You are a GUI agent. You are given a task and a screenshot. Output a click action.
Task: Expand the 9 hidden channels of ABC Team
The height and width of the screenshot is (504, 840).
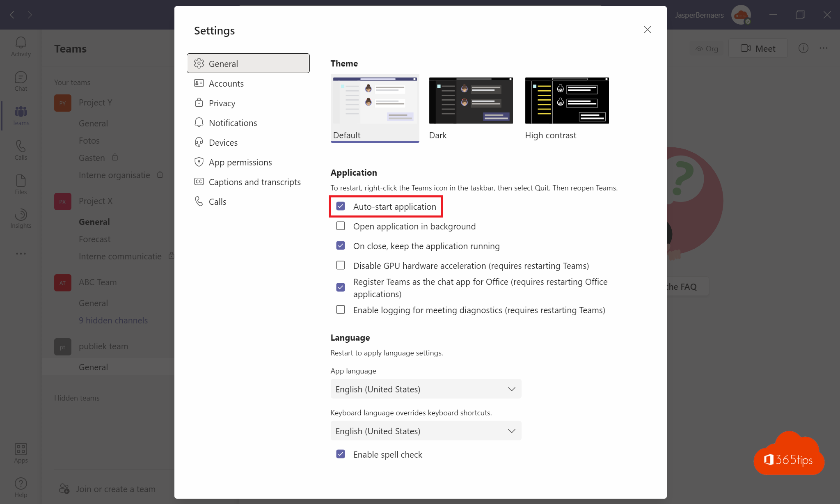point(113,320)
